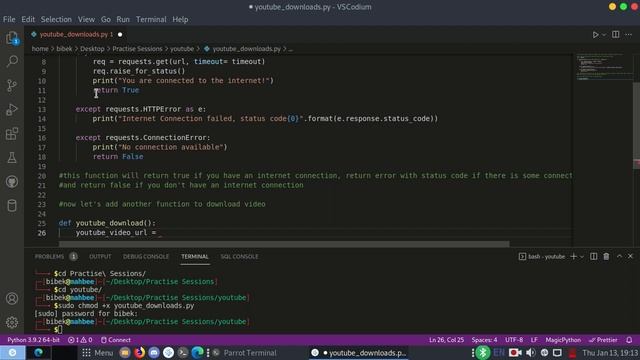Open editor More Actions ellipsis
This screenshot has width=640, height=360.
point(629,35)
